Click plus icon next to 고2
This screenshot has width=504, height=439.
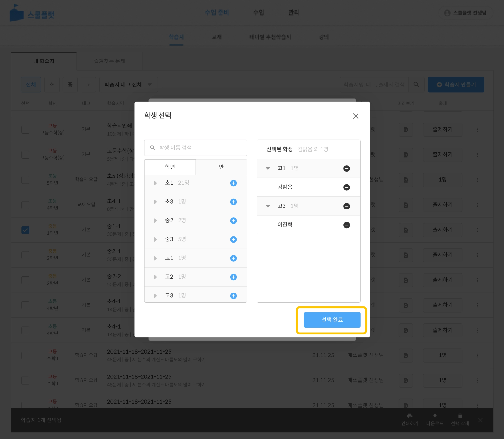click(233, 277)
